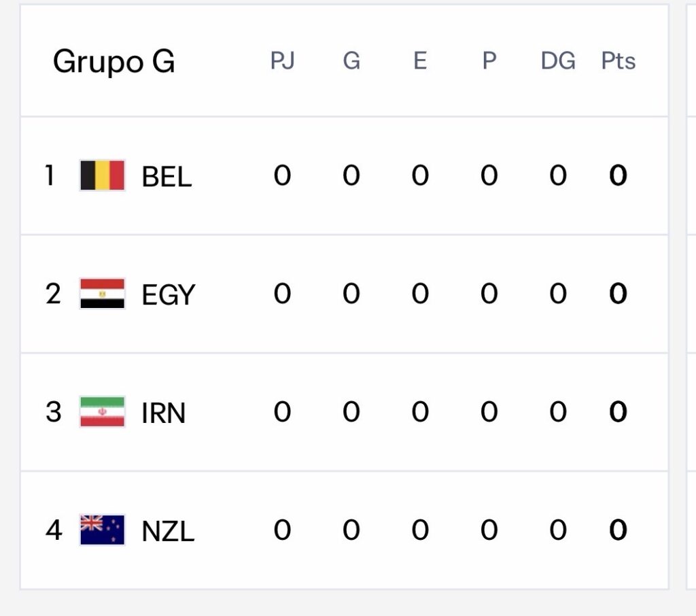Click the DG column header
This screenshot has height=616, width=696.
558,61
